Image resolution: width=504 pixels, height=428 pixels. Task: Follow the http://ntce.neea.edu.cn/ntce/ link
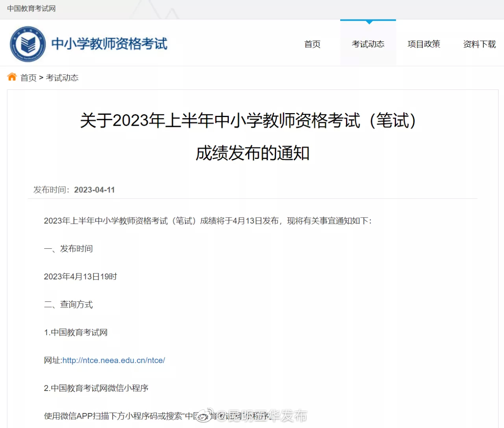click(x=114, y=360)
